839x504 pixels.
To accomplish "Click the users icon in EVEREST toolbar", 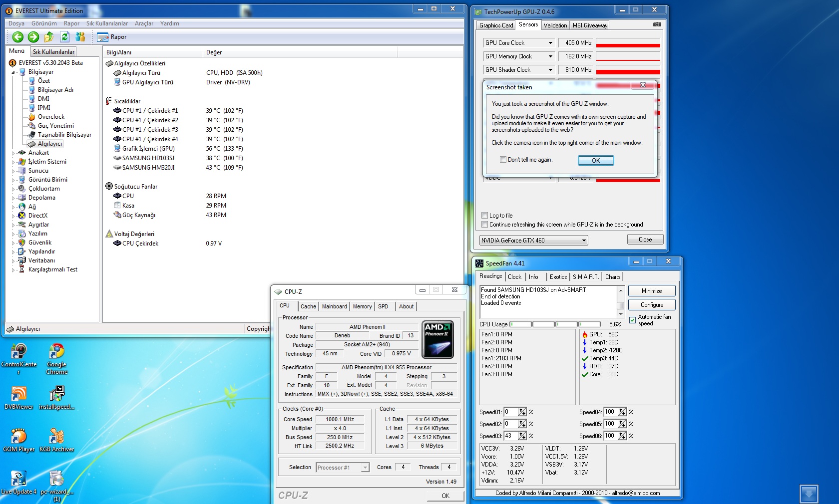I will tap(80, 37).
